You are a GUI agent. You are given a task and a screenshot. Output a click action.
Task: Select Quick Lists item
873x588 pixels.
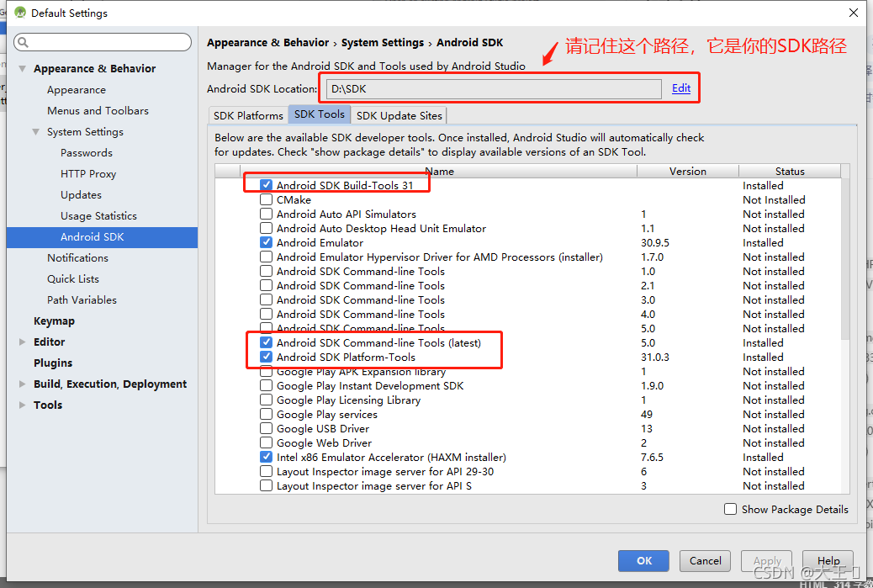tap(73, 279)
